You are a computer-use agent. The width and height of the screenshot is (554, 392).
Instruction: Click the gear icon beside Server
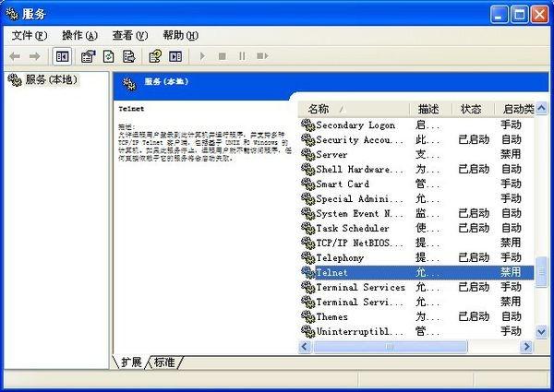pos(307,155)
